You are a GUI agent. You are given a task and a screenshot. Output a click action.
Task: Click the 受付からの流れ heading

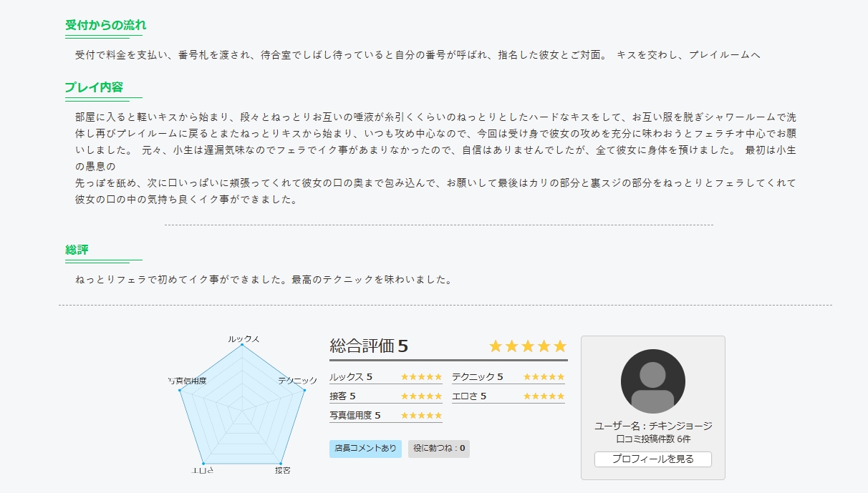(x=105, y=25)
